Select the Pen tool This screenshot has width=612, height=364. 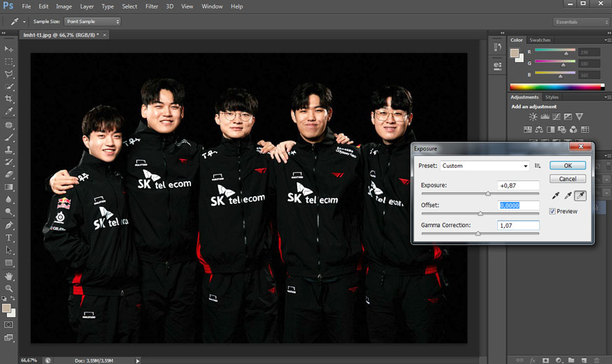point(8,225)
